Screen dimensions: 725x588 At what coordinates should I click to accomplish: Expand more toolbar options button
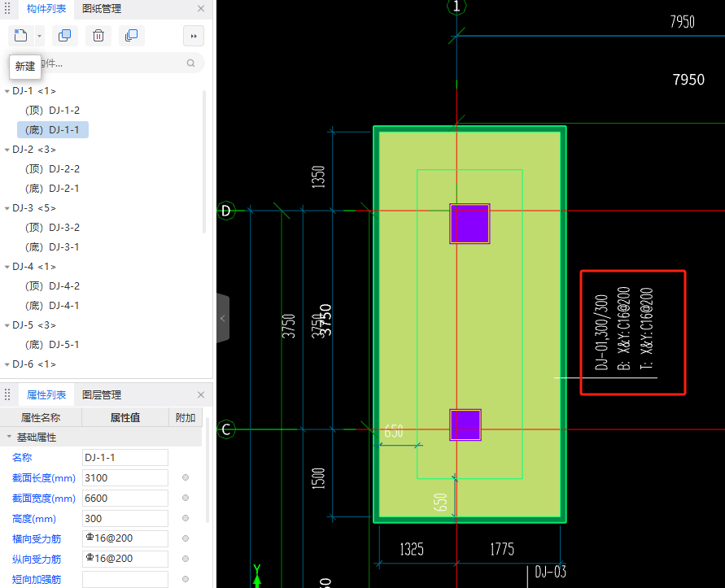click(x=194, y=36)
